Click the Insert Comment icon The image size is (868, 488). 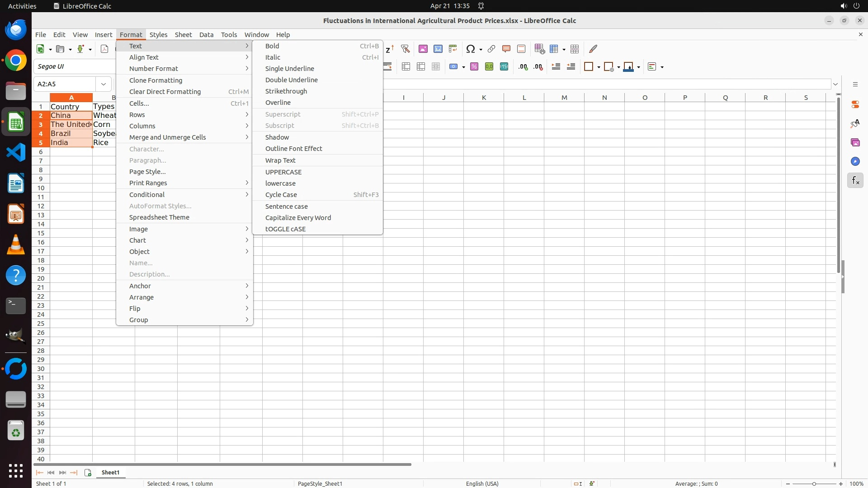506,49
